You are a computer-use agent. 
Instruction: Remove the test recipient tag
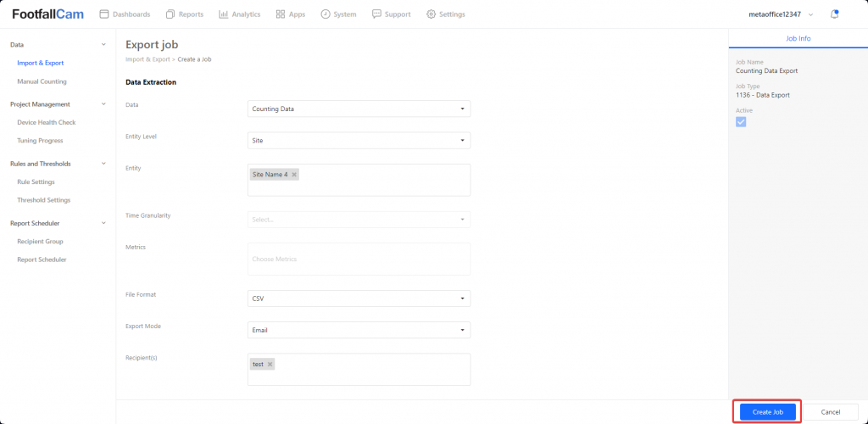(x=270, y=364)
